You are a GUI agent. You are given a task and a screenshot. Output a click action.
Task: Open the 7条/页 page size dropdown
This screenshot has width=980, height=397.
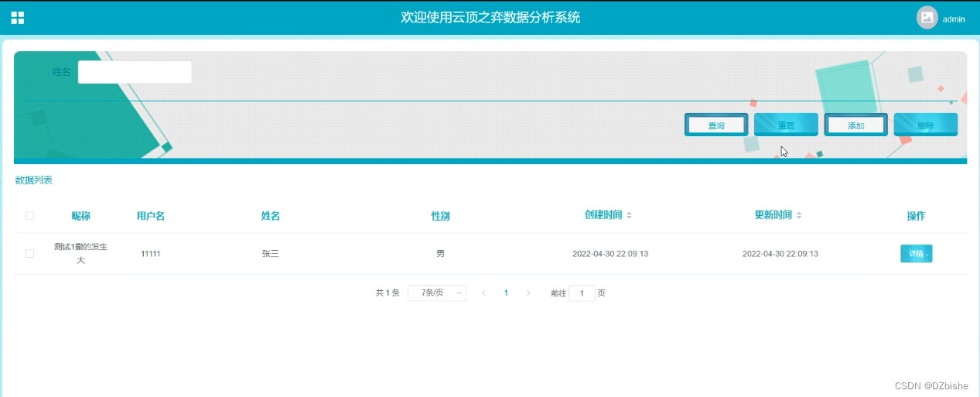point(436,293)
